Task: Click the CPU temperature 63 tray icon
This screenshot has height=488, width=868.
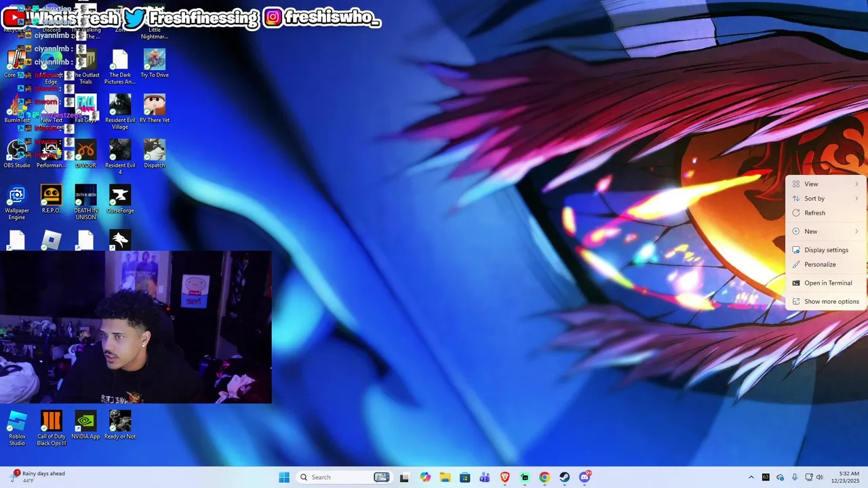Action: [766, 477]
